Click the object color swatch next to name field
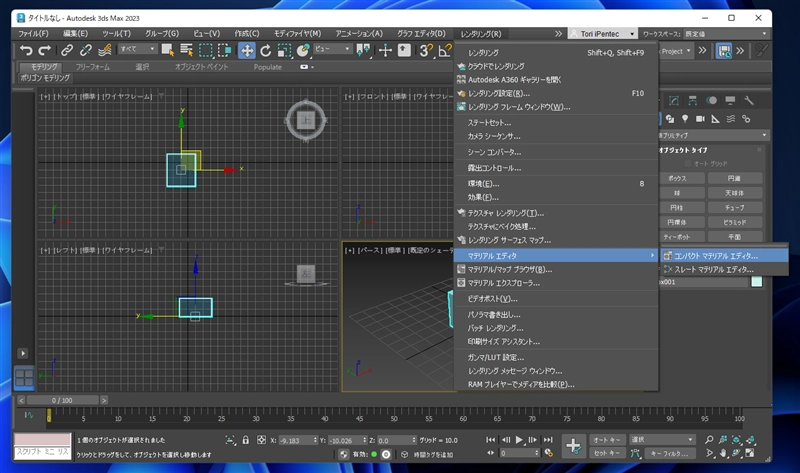Screen dimensions: 800x473 coord(757,282)
